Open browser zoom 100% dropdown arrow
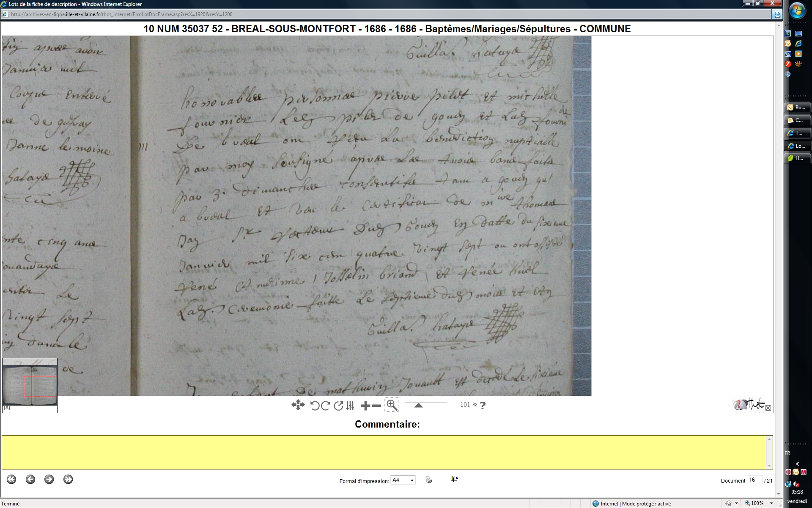The height and width of the screenshot is (508, 812). pyautogui.click(x=772, y=503)
